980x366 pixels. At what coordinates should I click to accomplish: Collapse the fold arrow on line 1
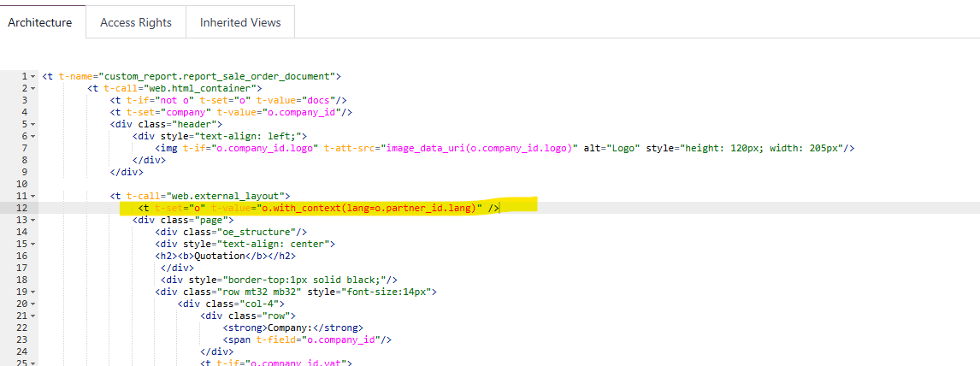(33, 76)
